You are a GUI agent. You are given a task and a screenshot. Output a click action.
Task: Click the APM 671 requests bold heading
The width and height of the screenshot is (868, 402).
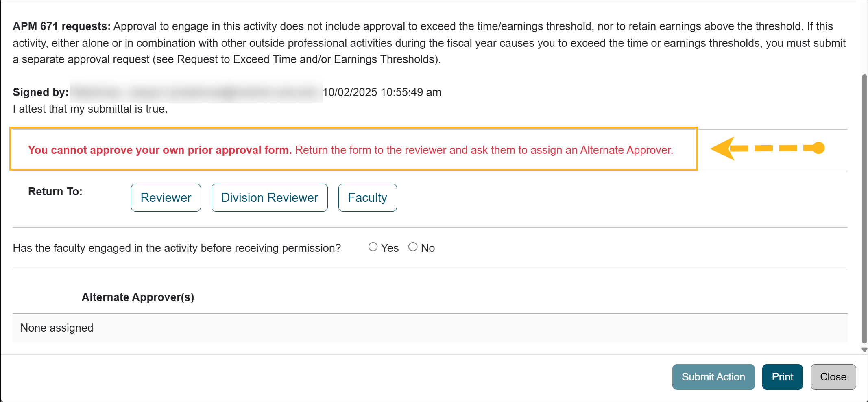61,26
